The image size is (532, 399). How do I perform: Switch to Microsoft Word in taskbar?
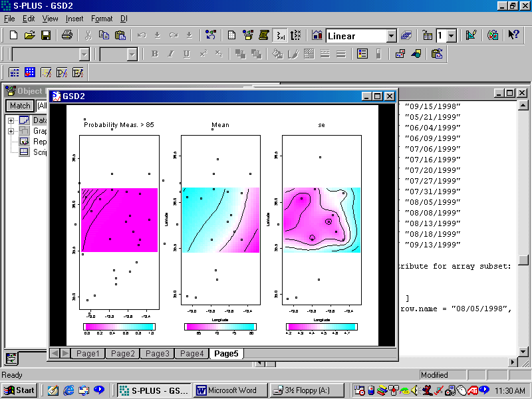coord(231,390)
